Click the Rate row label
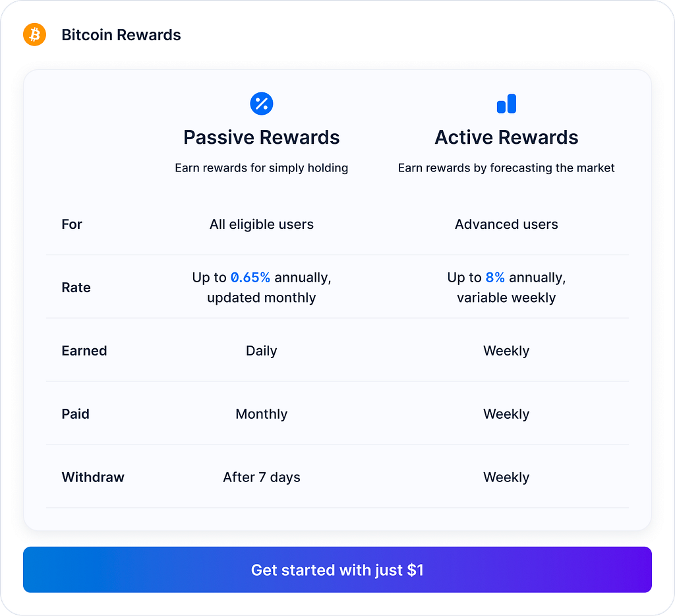 pyautogui.click(x=76, y=288)
